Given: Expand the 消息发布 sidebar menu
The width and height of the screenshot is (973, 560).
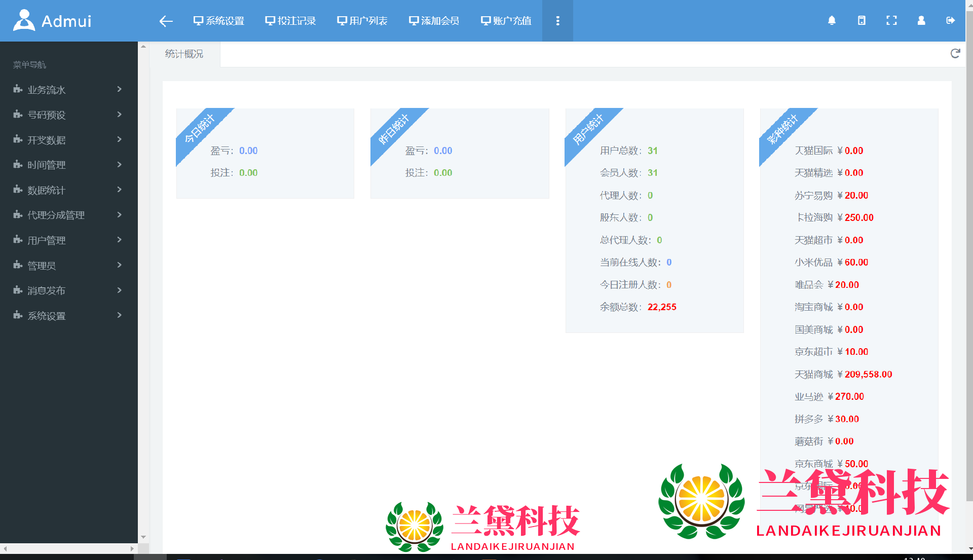Looking at the screenshot, I should 68,290.
